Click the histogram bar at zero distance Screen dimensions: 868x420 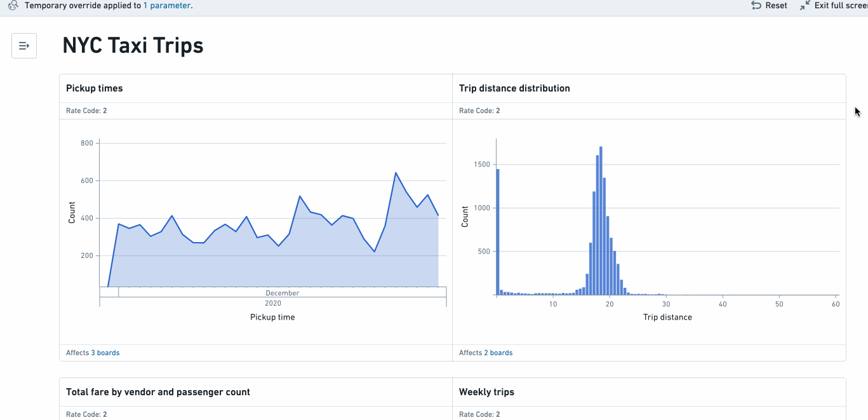click(x=498, y=232)
